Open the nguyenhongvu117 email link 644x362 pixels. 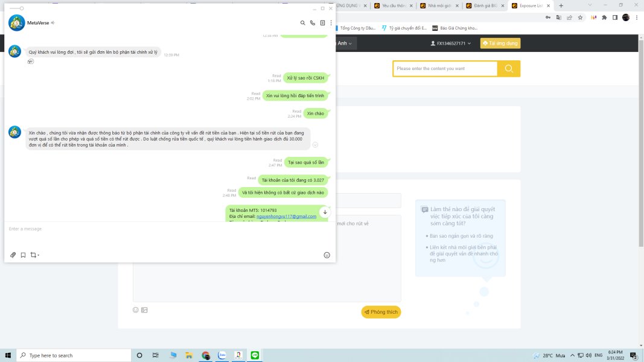pyautogui.click(x=286, y=217)
